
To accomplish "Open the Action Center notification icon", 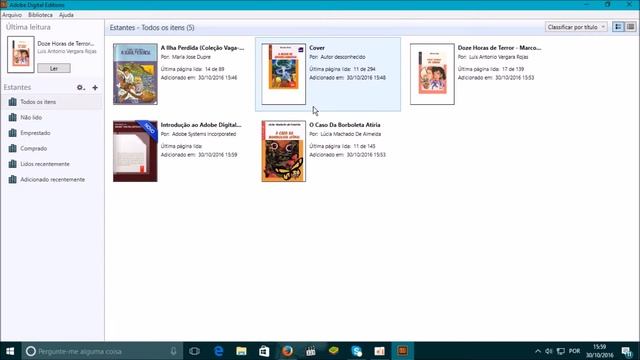I will tap(627, 351).
